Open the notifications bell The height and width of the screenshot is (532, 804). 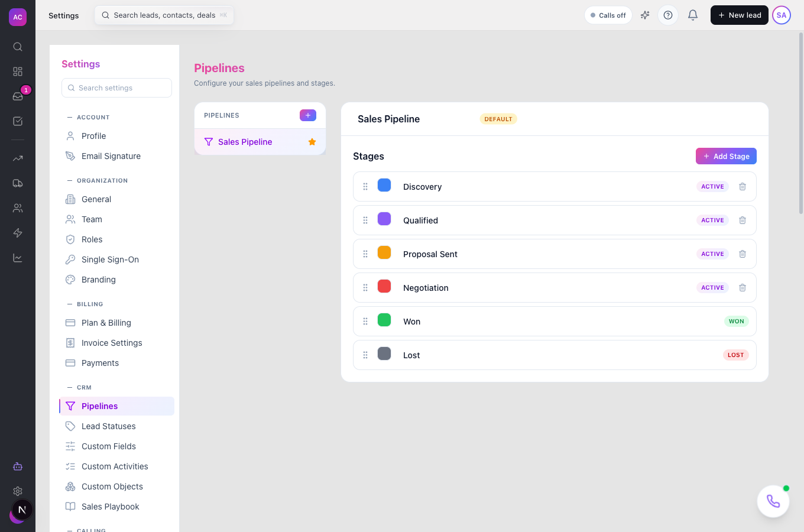(693, 15)
